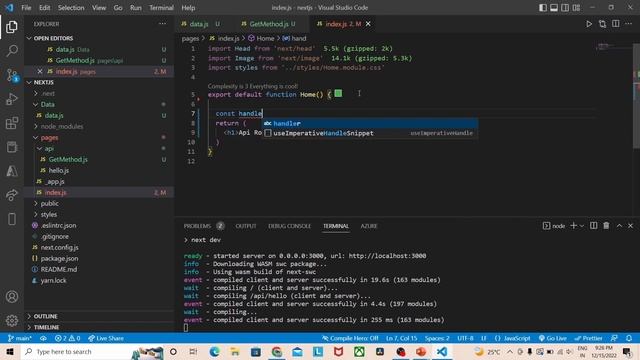Open the Azure view in activity bar

coord(12,171)
